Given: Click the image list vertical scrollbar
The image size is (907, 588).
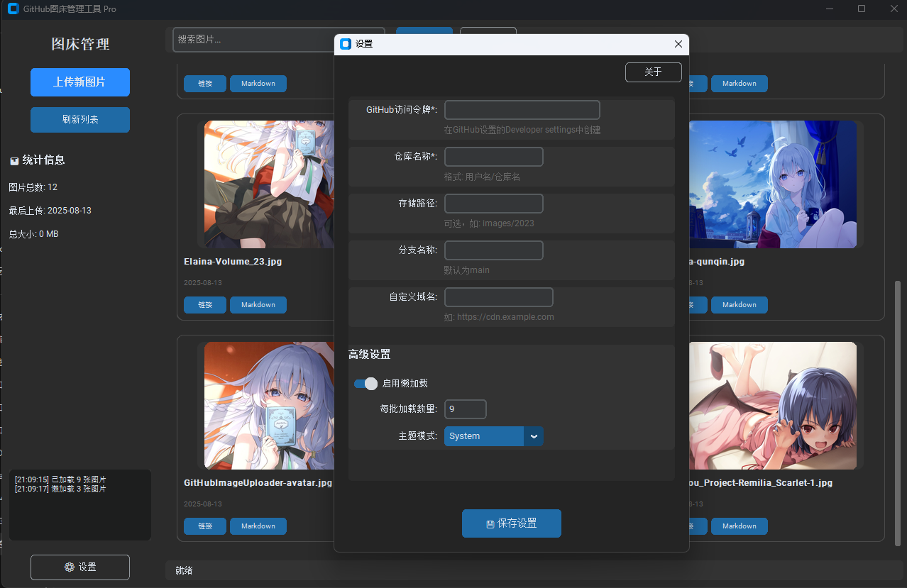Looking at the screenshot, I should (x=897, y=413).
